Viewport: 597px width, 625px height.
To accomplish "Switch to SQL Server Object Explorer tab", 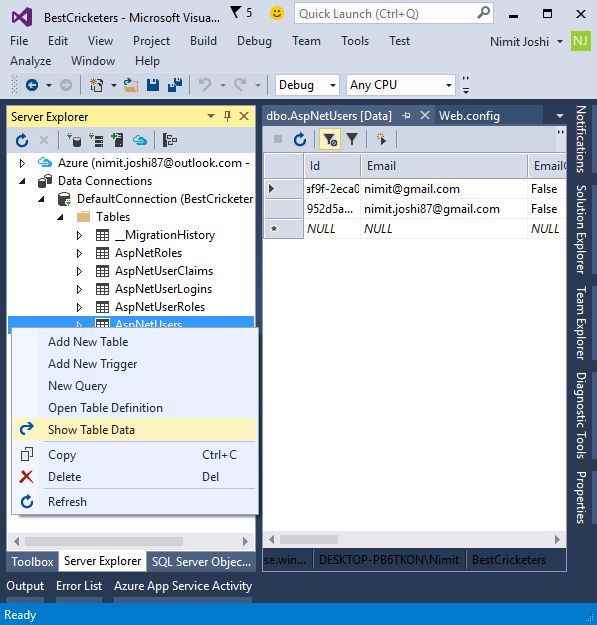I will coord(201,562).
